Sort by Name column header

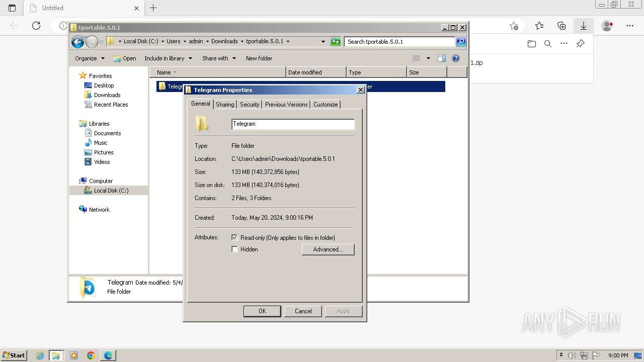point(217,72)
